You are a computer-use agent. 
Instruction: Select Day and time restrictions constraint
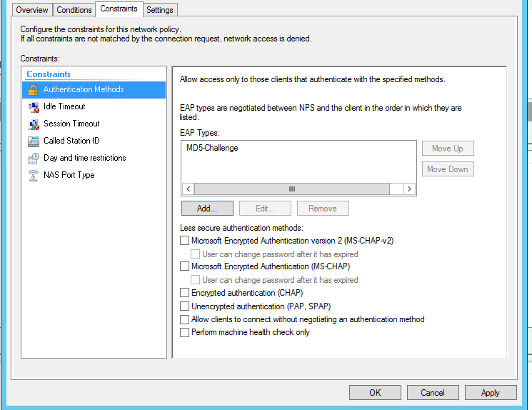click(x=94, y=158)
